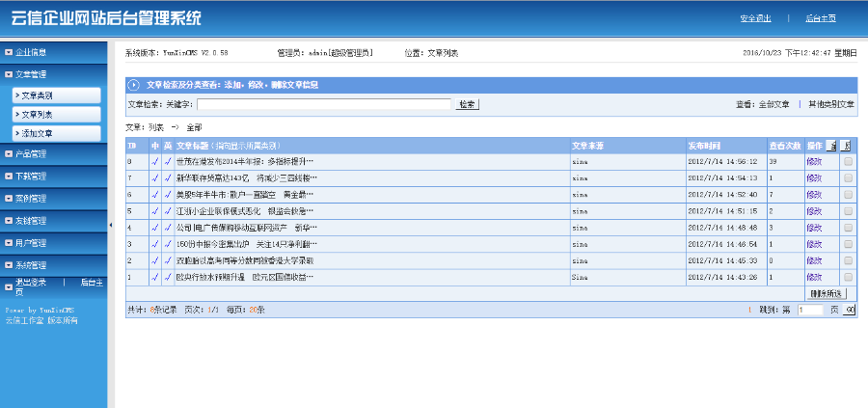Click article title 美股5年半牛市:散户一直踏空
868x408 pixels.
tap(245, 195)
